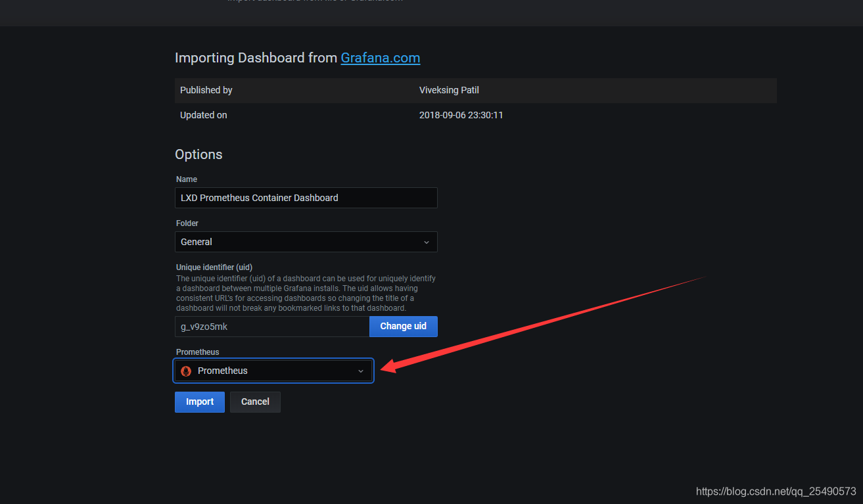Click the uid field g_v9zo5mk
Image resolution: width=863 pixels, height=504 pixels.
point(272,327)
